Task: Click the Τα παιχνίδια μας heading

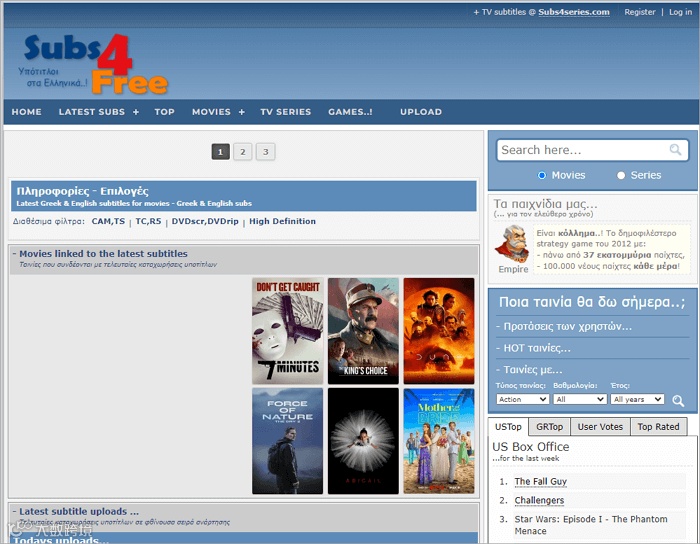Action: pos(545,204)
